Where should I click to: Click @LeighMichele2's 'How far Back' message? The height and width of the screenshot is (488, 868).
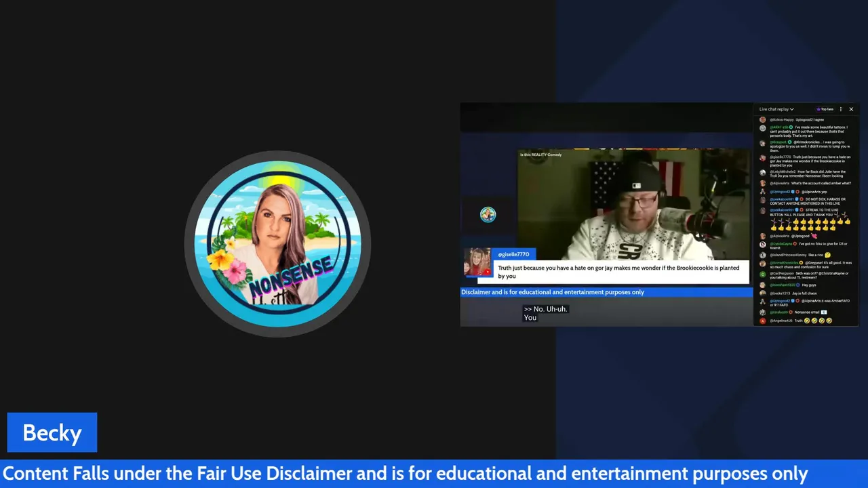pos(808,174)
